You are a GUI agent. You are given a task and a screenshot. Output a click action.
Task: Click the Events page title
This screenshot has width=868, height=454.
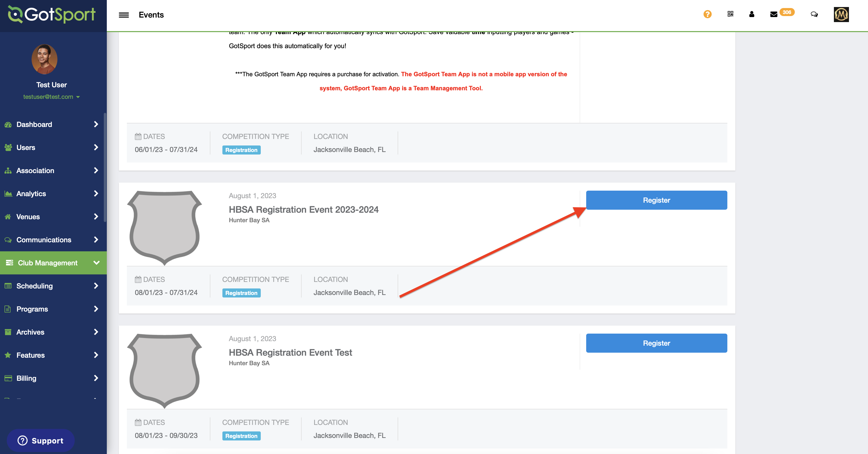coord(151,15)
